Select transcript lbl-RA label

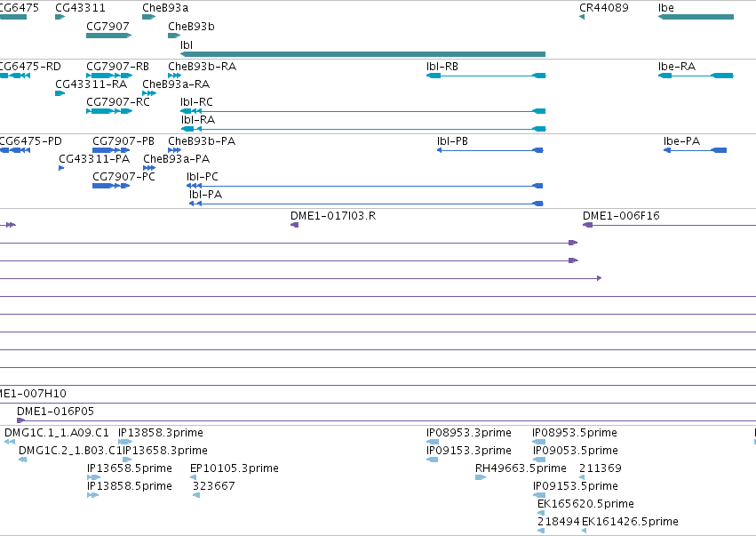[x=198, y=120]
